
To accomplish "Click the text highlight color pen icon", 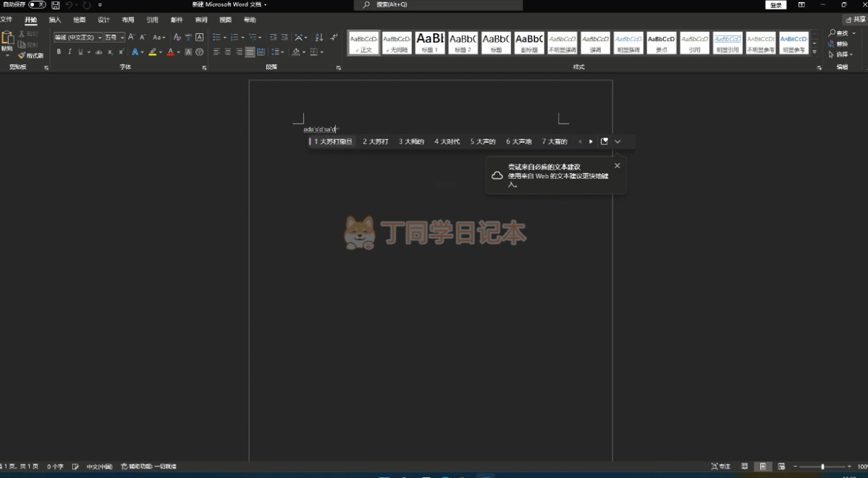I will (153, 52).
